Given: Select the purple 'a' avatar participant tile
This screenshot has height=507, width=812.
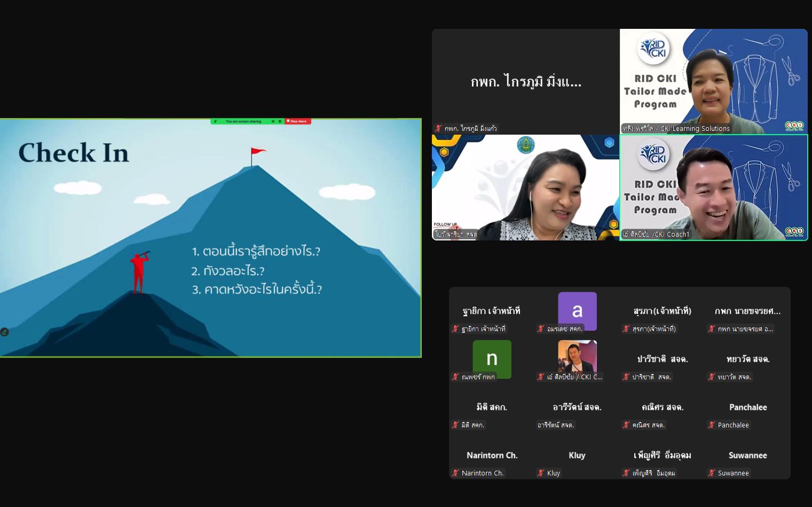Looking at the screenshot, I should point(577,310).
